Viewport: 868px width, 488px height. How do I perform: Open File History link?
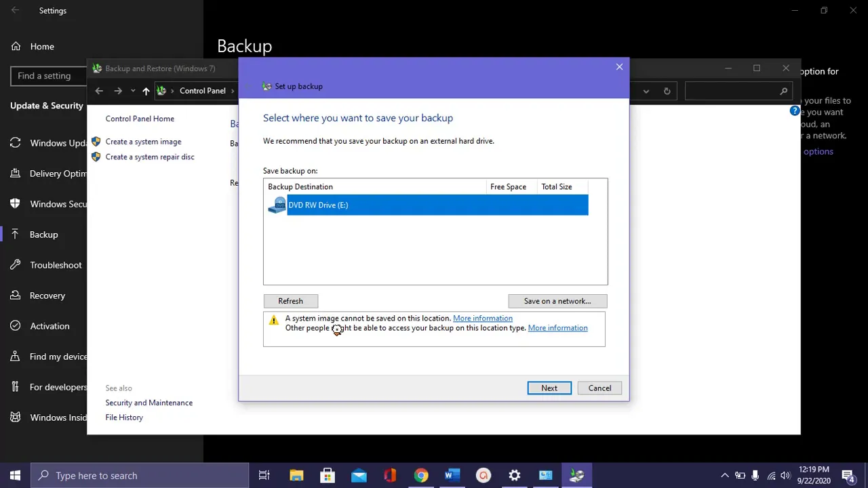click(x=124, y=418)
